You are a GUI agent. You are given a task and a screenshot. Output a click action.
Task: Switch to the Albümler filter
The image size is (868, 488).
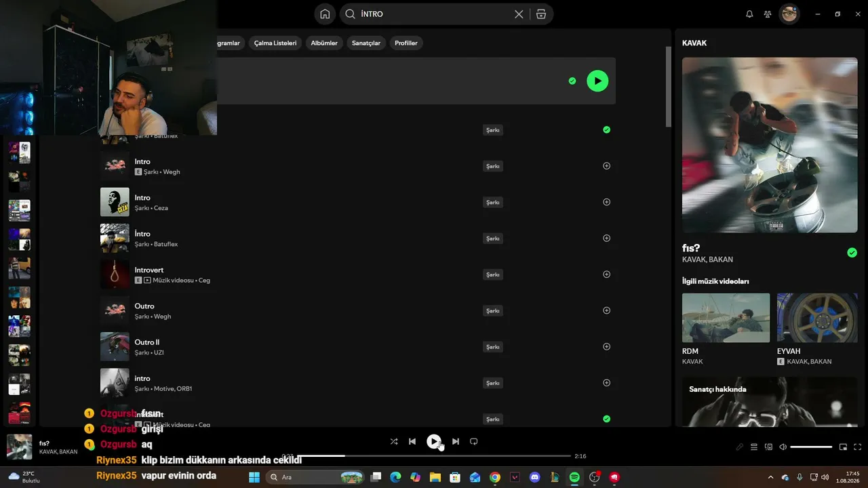point(324,43)
